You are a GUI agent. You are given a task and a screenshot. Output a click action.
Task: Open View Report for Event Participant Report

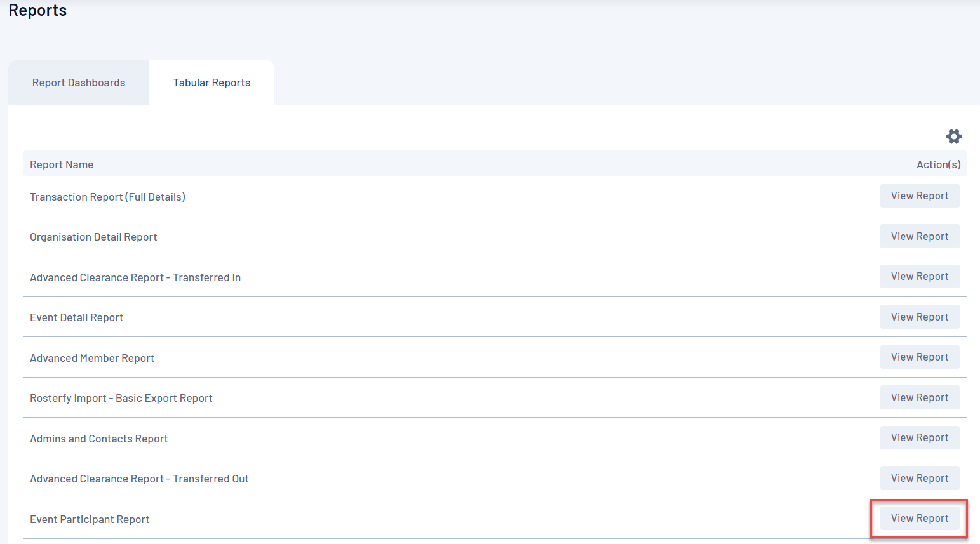click(920, 519)
